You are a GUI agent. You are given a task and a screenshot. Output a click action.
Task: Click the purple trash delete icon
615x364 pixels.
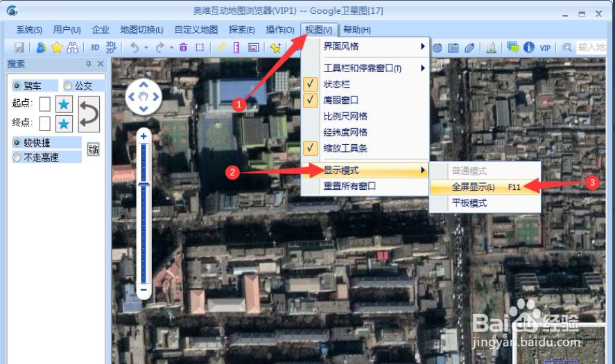[x=183, y=47]
